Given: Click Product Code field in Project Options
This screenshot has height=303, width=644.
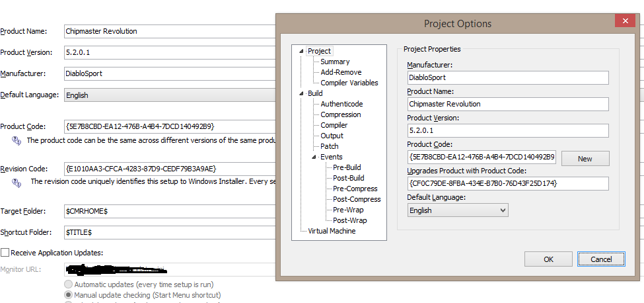Looking at the screenshot, I should [x=482, y=157].
